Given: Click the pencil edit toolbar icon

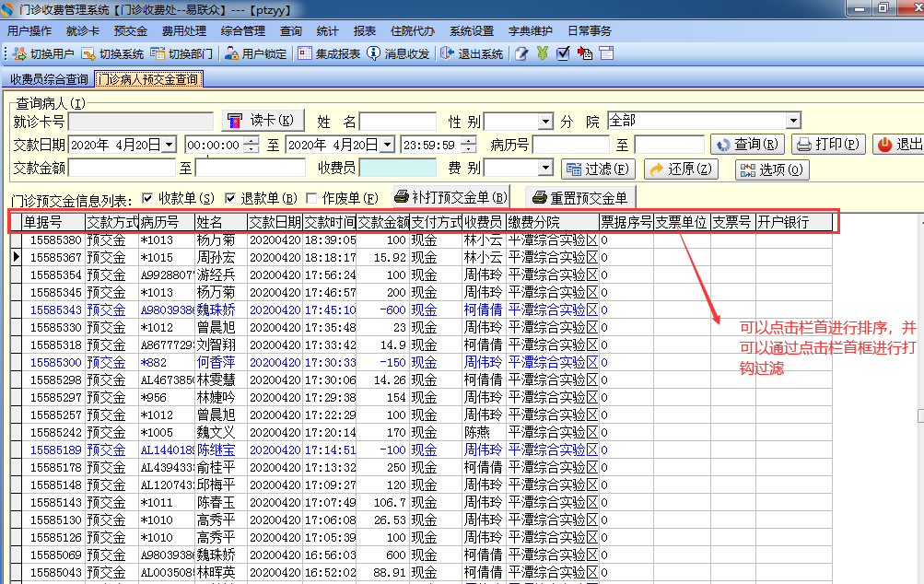Looking at the screenshot, I should click(521, 53).
